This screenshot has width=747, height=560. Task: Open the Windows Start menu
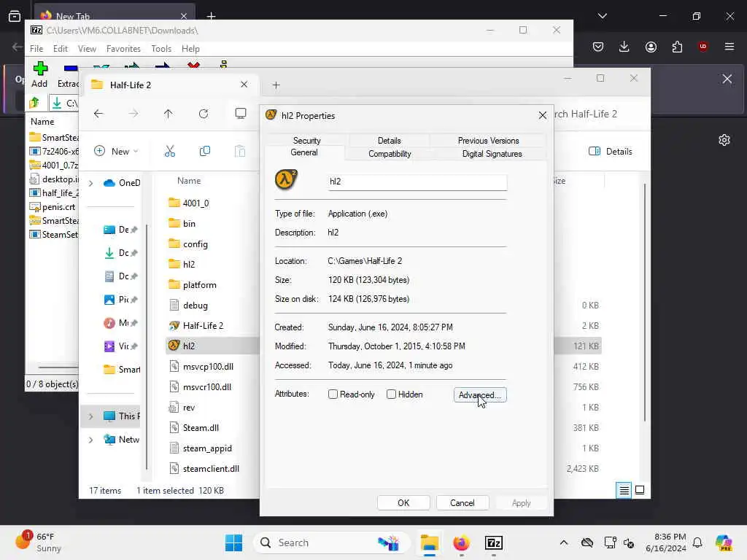click(x=233, y=542)
